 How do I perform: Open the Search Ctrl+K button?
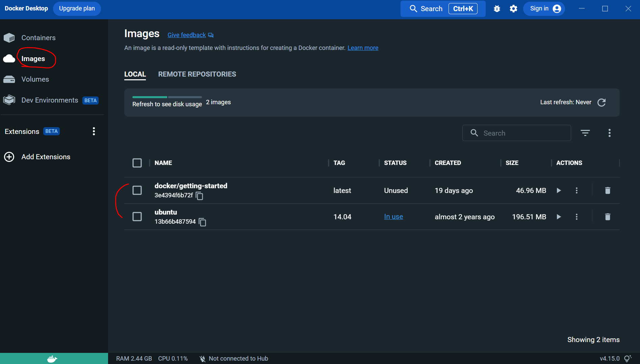tap(443, 9)
